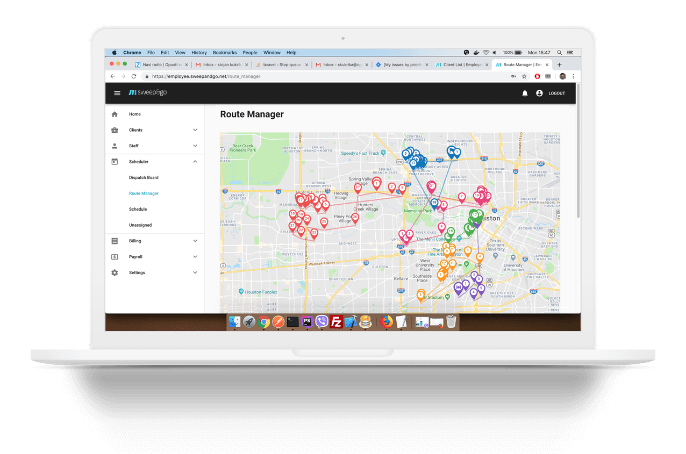Click the Staff person icon
The width and height of the screenshot is (686, 454).
click(x=114, y=145)
